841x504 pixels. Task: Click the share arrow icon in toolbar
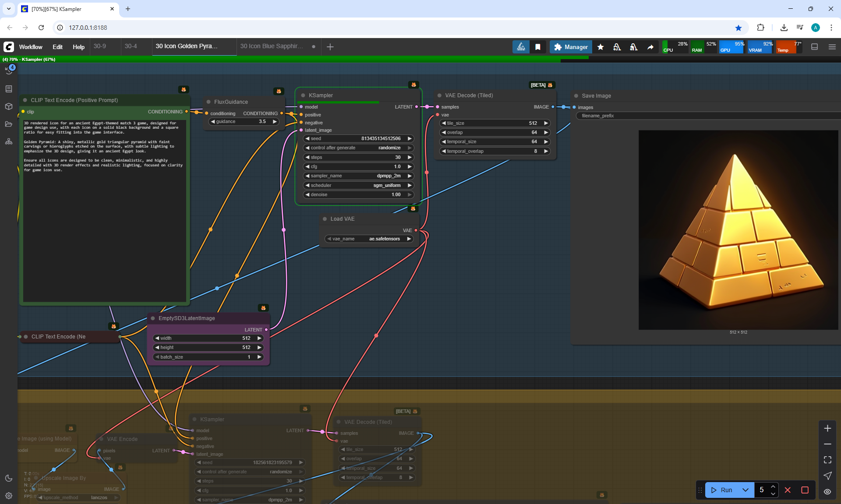point(650,47)
